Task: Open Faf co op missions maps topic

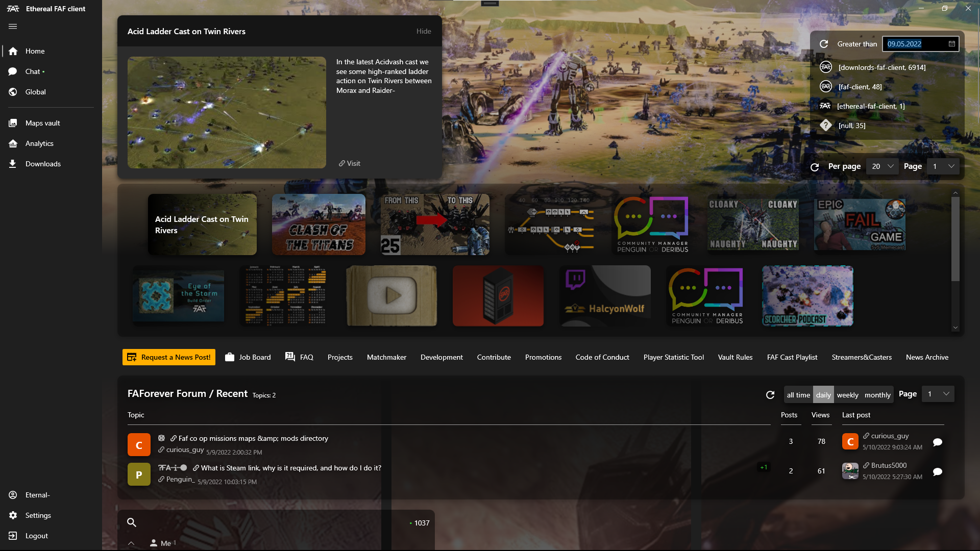Action: click(x=253, y=438)
